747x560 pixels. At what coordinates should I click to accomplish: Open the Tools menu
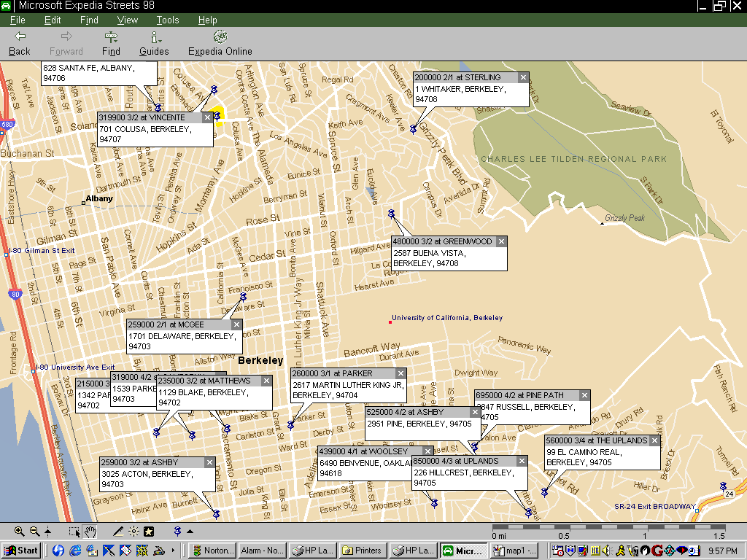pos(168,20)
